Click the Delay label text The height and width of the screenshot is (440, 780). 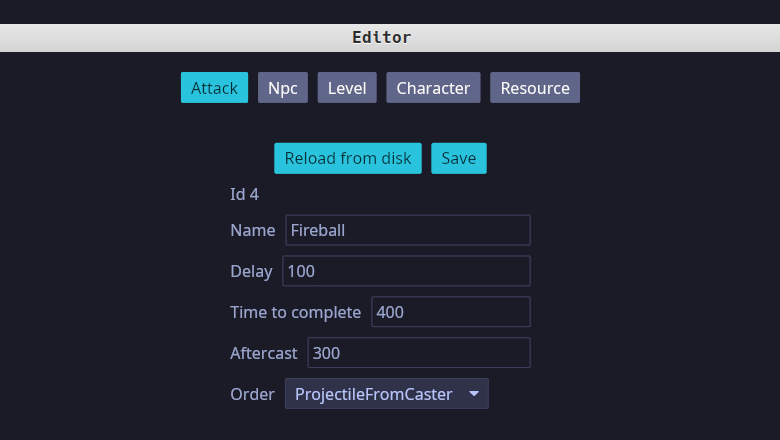pos(251,271)
